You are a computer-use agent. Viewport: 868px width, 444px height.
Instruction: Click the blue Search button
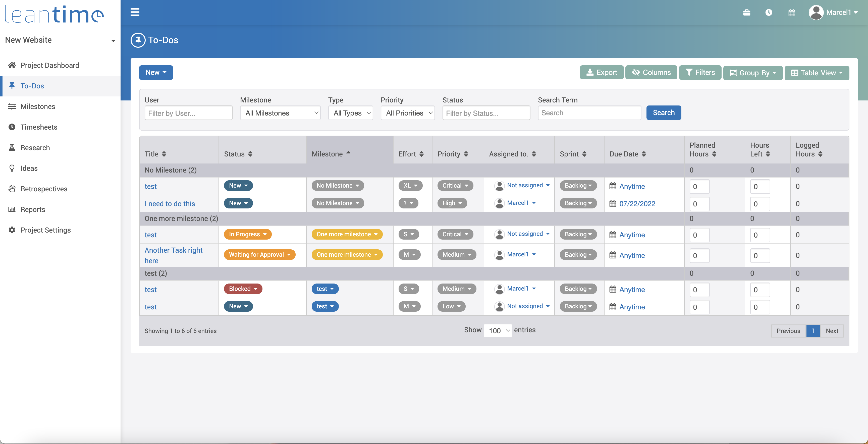coord(663,113)
